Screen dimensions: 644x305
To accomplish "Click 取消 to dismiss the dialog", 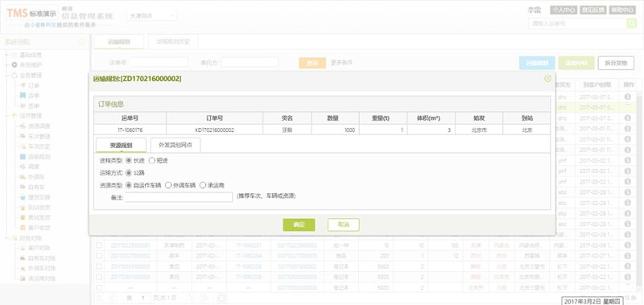I will 344,225.
